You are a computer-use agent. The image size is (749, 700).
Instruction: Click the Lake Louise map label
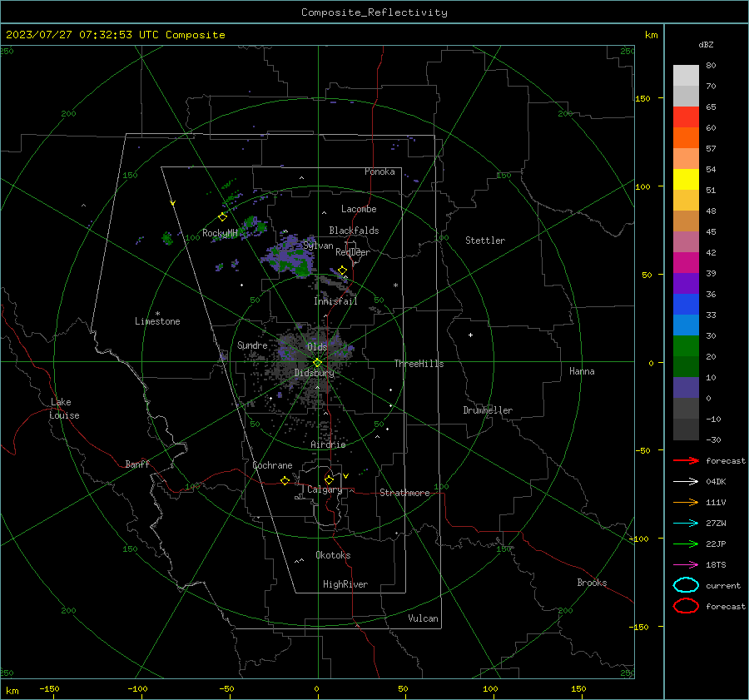pos(64,409)
